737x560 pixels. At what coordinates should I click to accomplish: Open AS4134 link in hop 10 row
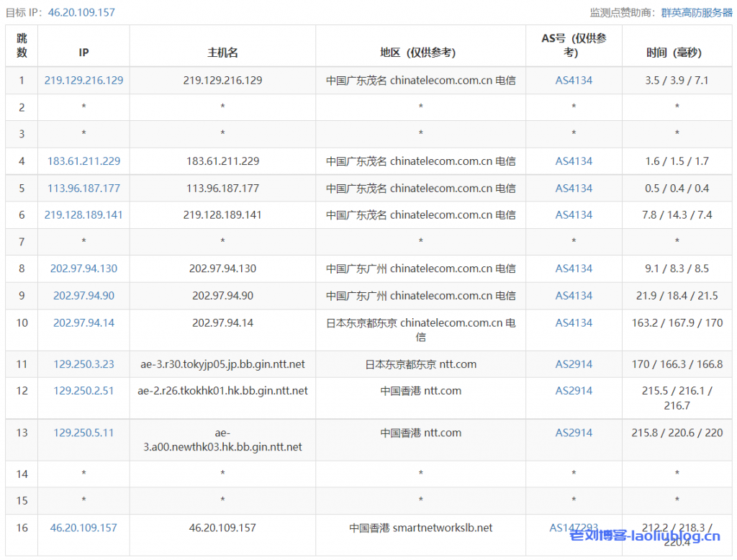pos(574,322)
